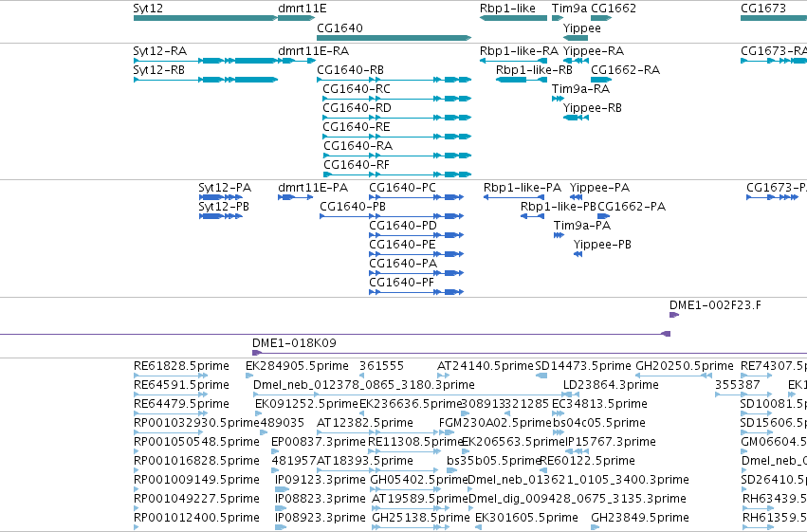Click EST GH20250.5prime
Viewport: 807px width, 532px height.
point(673,376)
